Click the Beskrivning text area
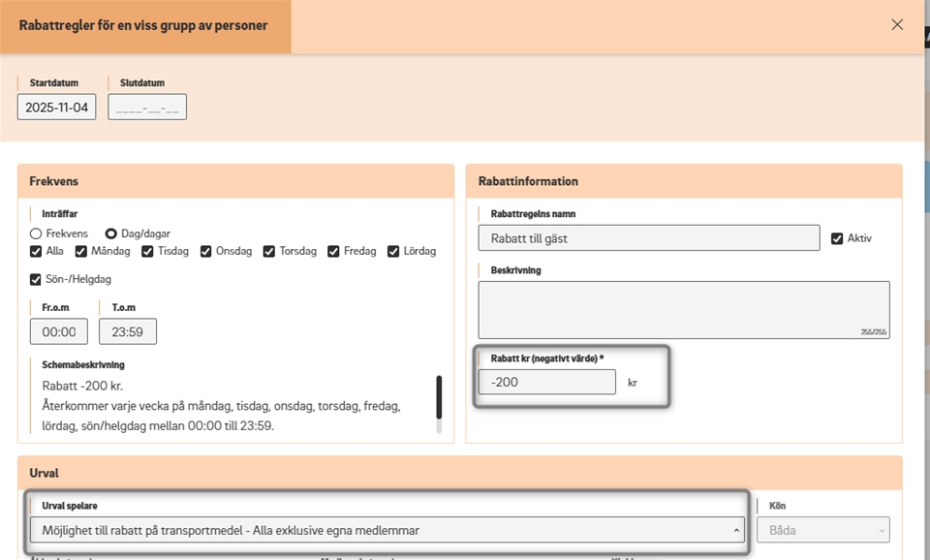Screen dimensions: 930x560 683,309
